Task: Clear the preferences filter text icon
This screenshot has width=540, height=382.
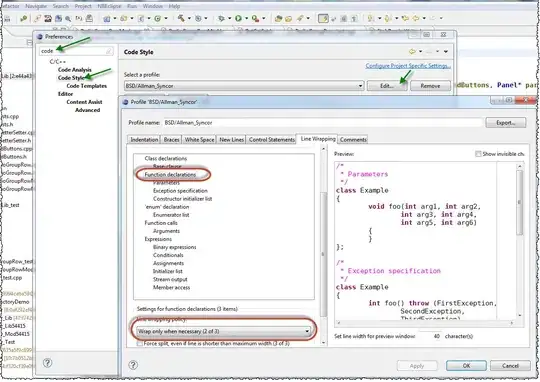Action: (x=109, y=51)
